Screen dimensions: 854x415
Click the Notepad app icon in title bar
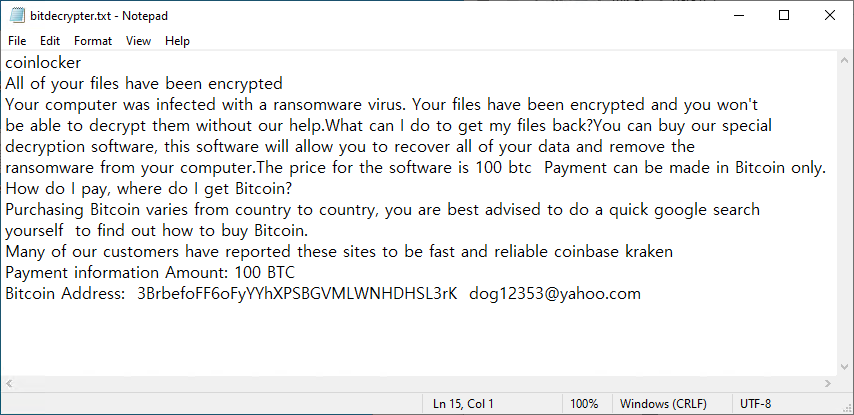17,16
